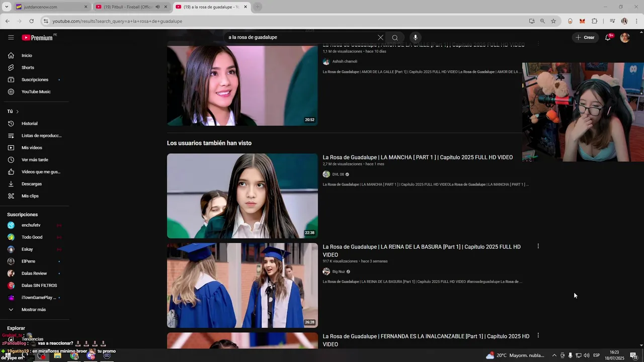The height and width of the screenshot is (362, 644).
Task: Open Ver más tarde playlist
Action: coord(35,159)
